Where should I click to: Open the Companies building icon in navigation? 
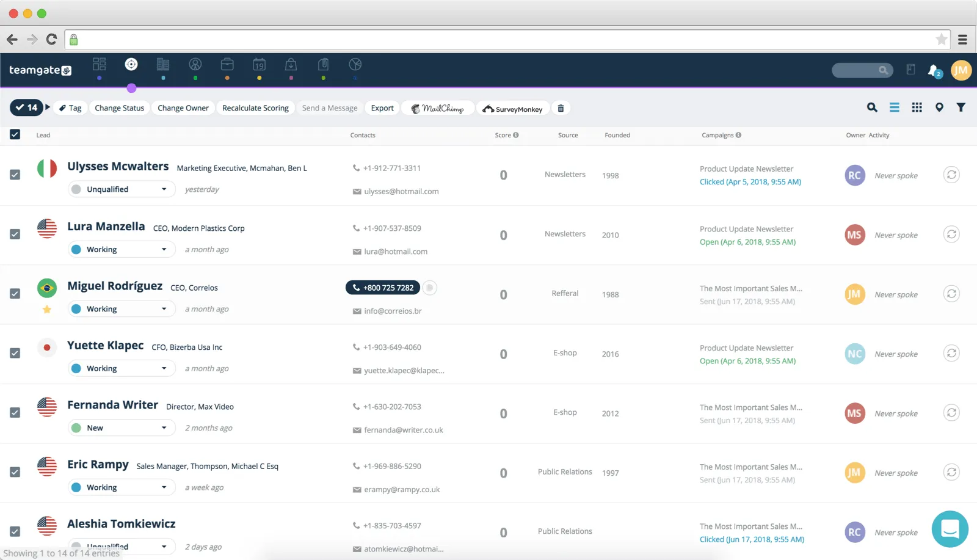[163, 64]
